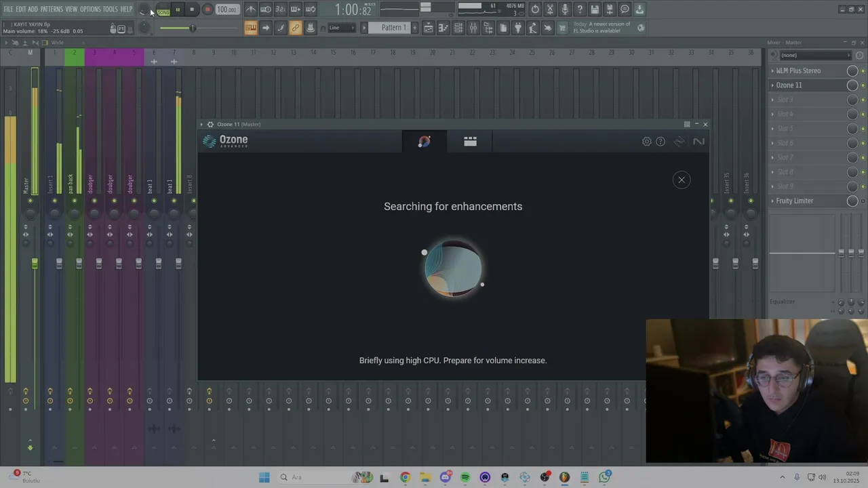The image size is (868, 488).
Task: Click the audio editor scissors icon
Action: pyautogui.click(x=550, y=9)
